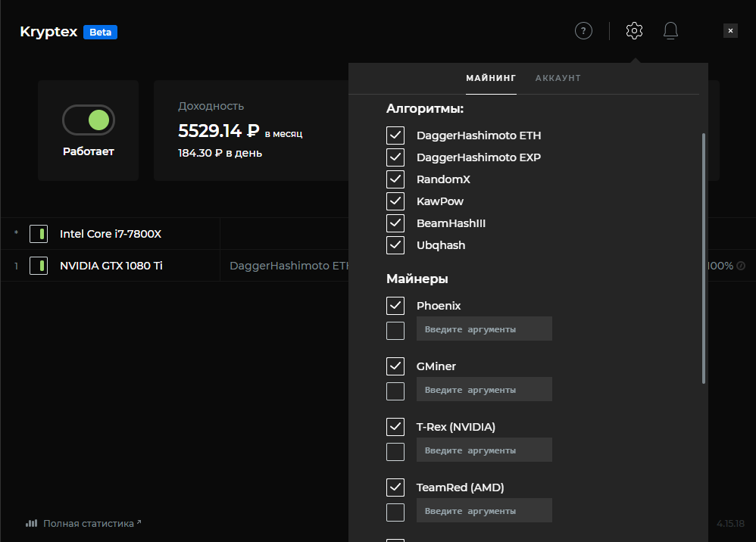Click the info icon next to 100%
The width and height of the screenshot is (756, 542).
click(x=741, y=266)
